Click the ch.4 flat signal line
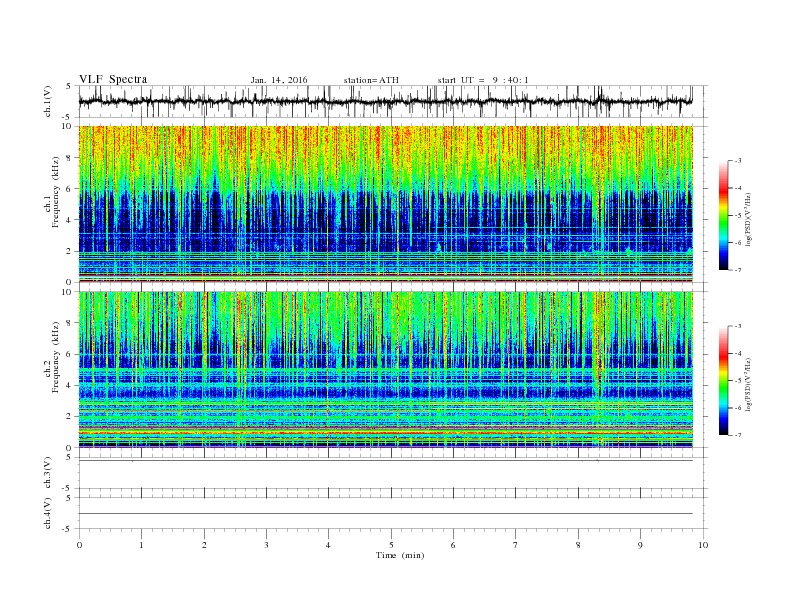 tap(385, 514)
